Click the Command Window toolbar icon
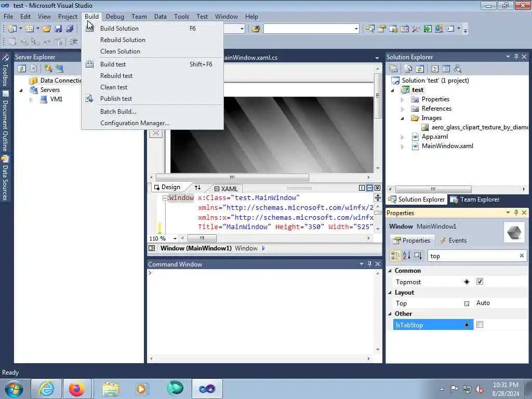The image size is (532, 399). [450, 29]
